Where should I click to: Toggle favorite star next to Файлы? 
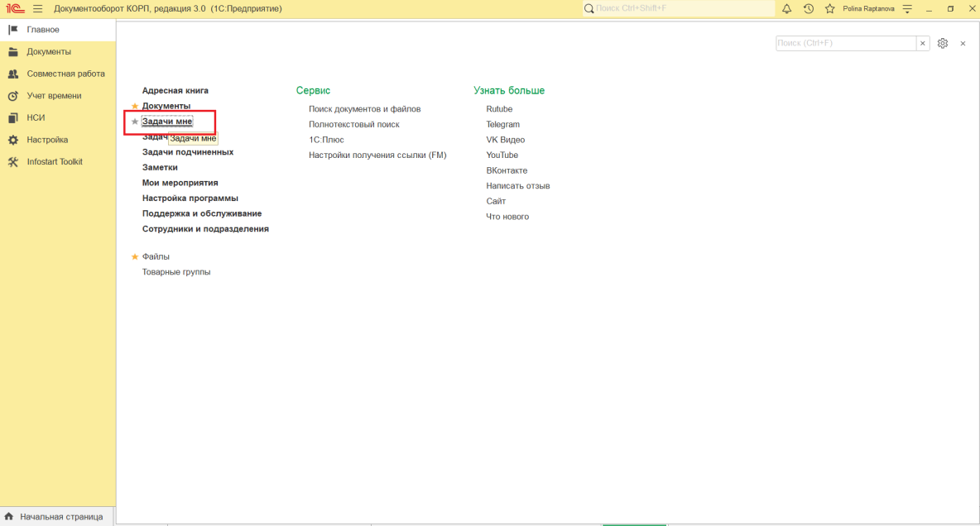[x=135, y=256]
